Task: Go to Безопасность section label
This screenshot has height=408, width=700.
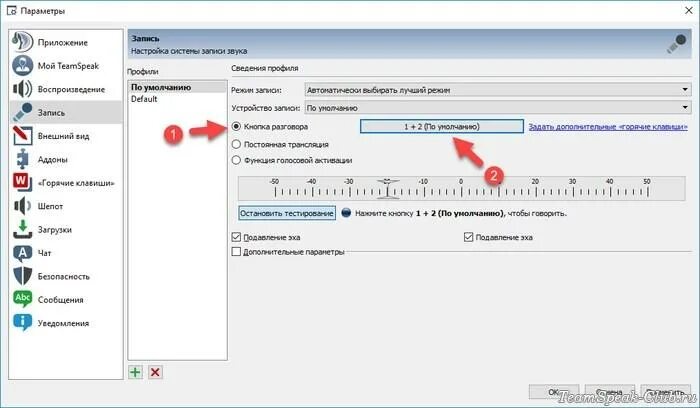Action: (64, 277)
